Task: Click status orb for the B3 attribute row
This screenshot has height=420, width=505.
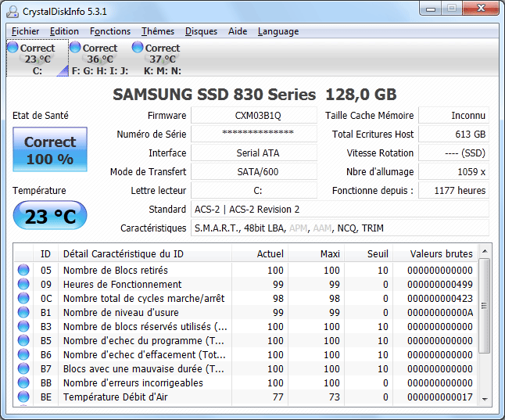Action: point(23,326)
